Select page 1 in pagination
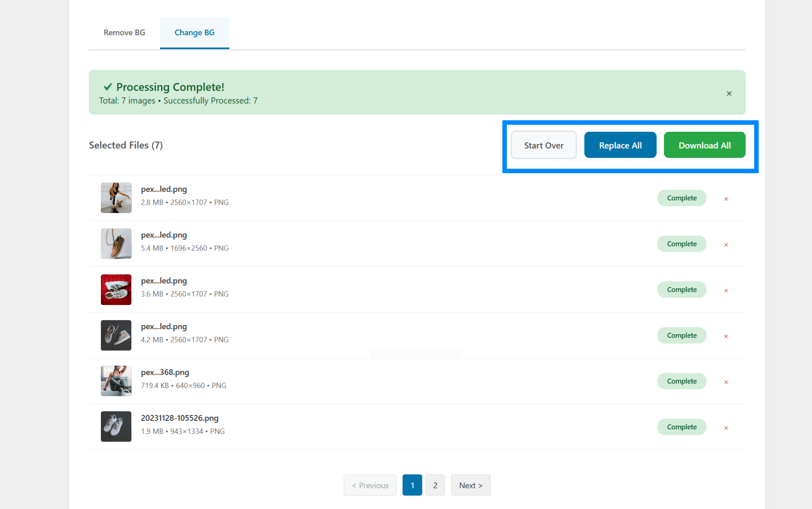 click(412, 485)
